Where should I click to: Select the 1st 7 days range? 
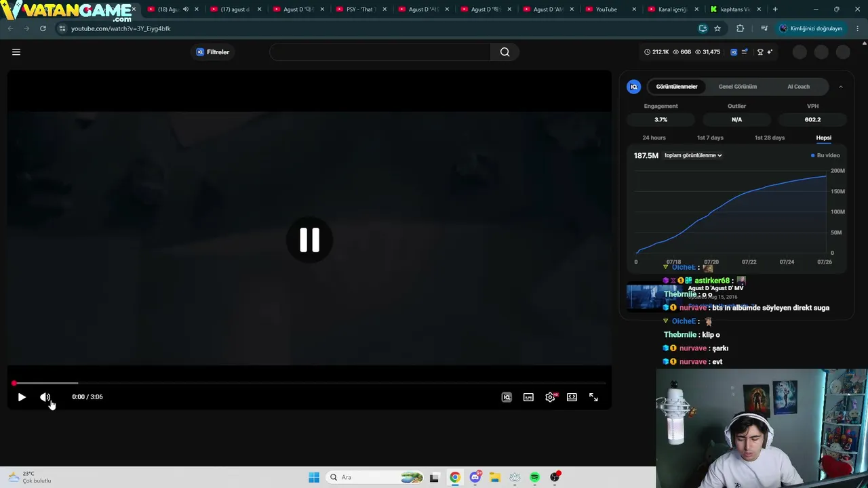pyautogui.click(x=710, y=138)
